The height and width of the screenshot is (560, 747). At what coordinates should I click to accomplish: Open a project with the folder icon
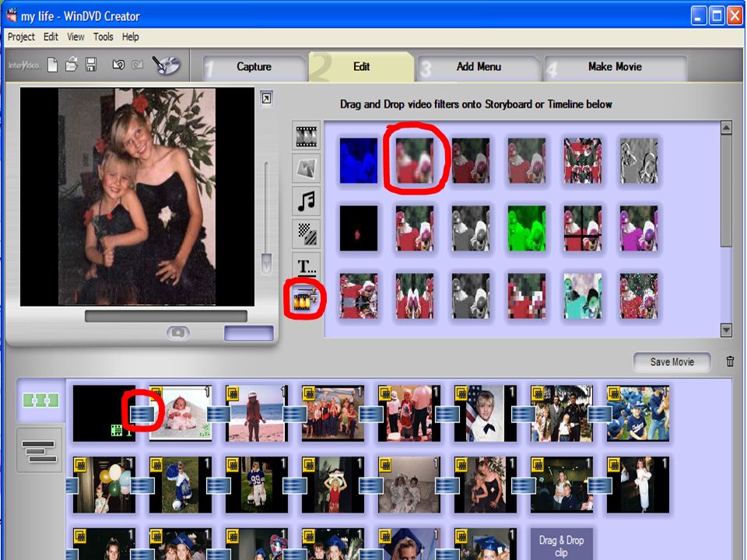pos(72,65)
